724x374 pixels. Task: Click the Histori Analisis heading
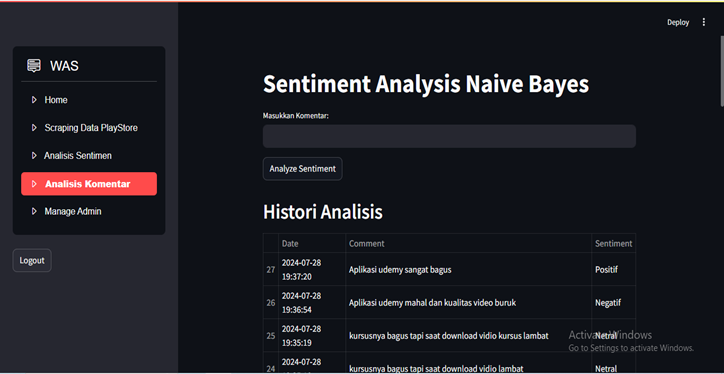click(x=323, y=212)
